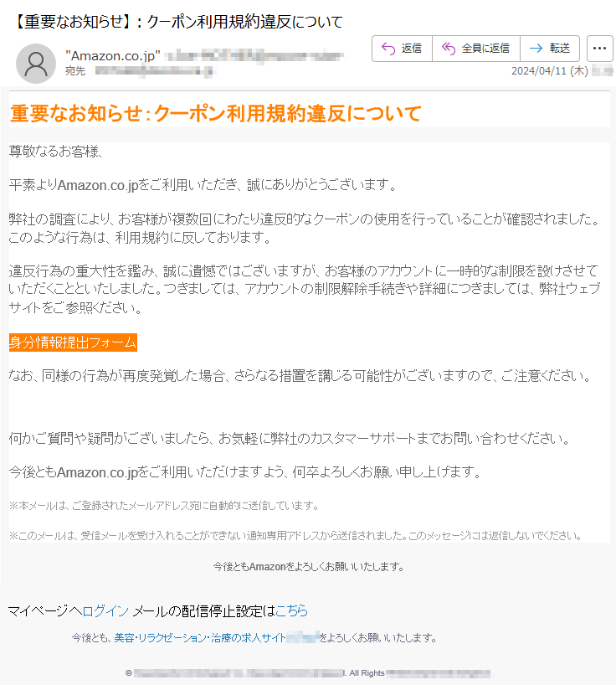Click the "Amazon.co.jp" sender name
Viewport: 616px width, 685px height.
[x=113, y=56]
